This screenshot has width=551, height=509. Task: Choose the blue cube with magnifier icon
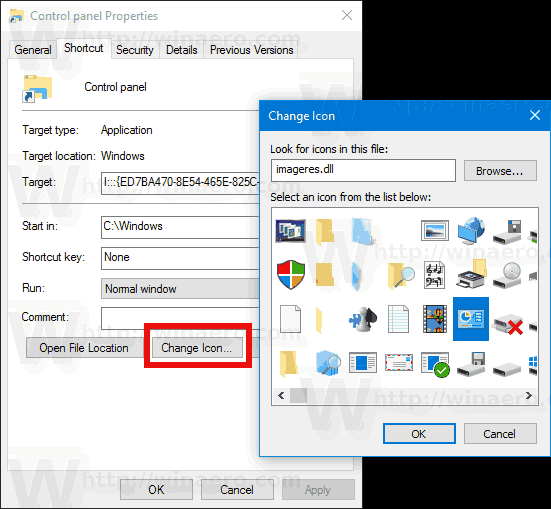pyautogui.click(x=328, y=363)
